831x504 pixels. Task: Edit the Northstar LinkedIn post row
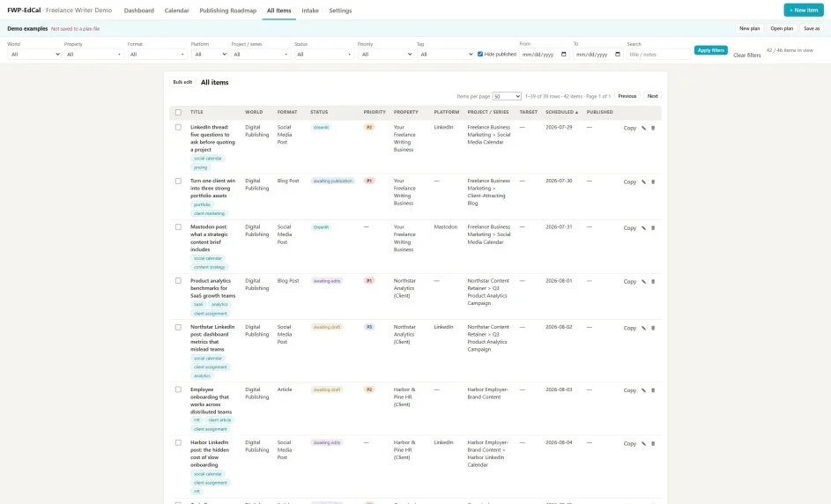click(643, 328)
